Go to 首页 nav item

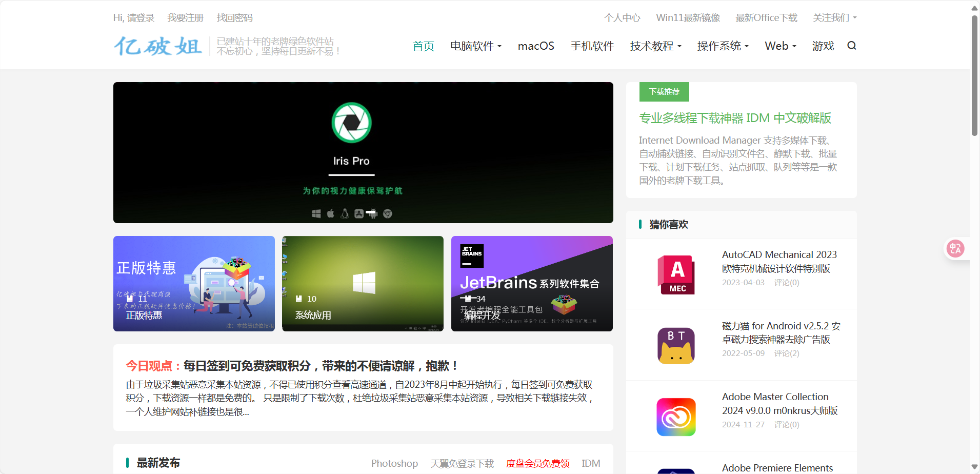pyautogui.click(x=424, y=46)
